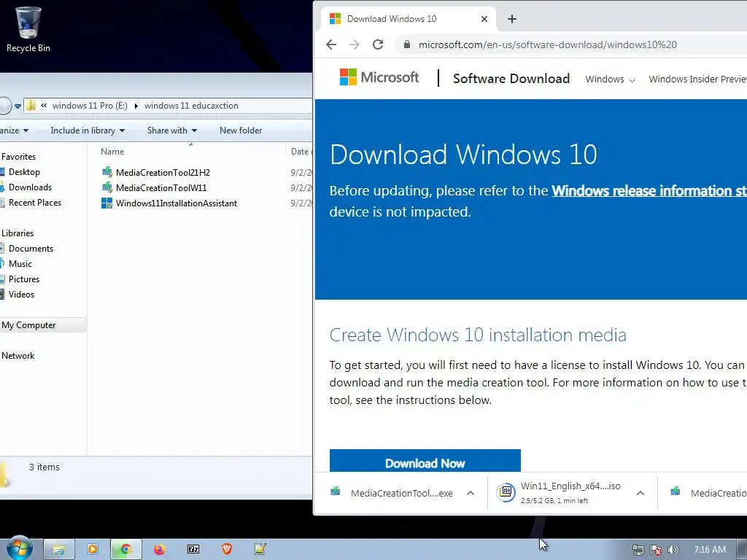This screenshot has width=747, height=560.
Task: Click windows 11 Pro (E:) breadcrumb
Action: coord(90,106)
